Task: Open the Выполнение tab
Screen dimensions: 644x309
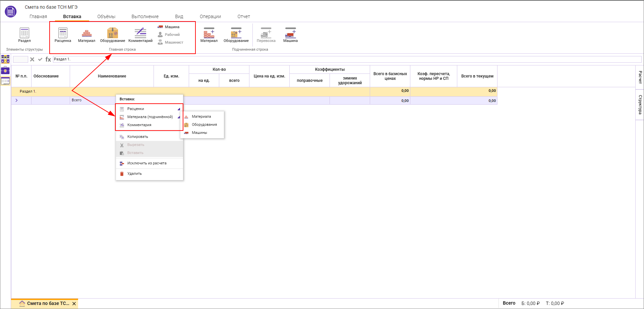Action: pyautogui.click(x=145, y=16)
